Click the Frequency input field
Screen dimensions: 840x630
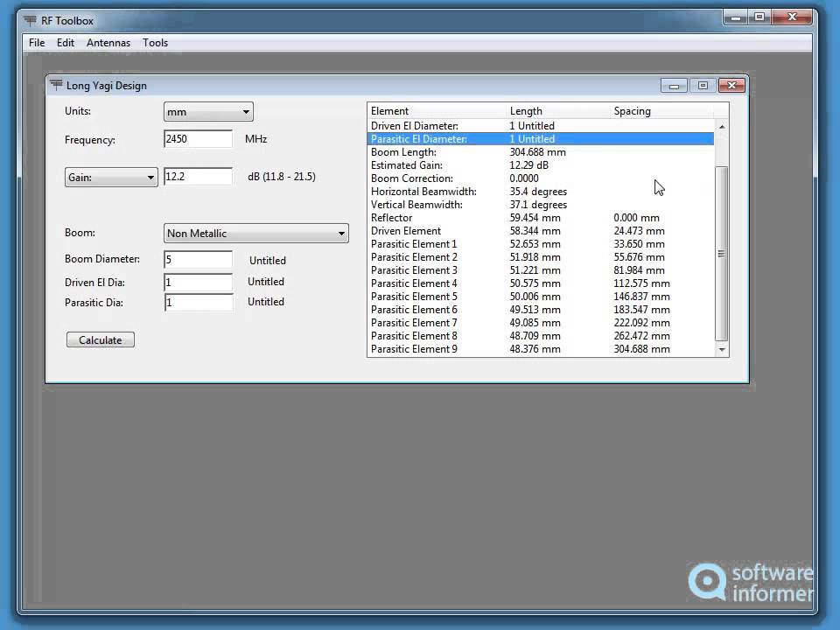[x=198, y=139]
